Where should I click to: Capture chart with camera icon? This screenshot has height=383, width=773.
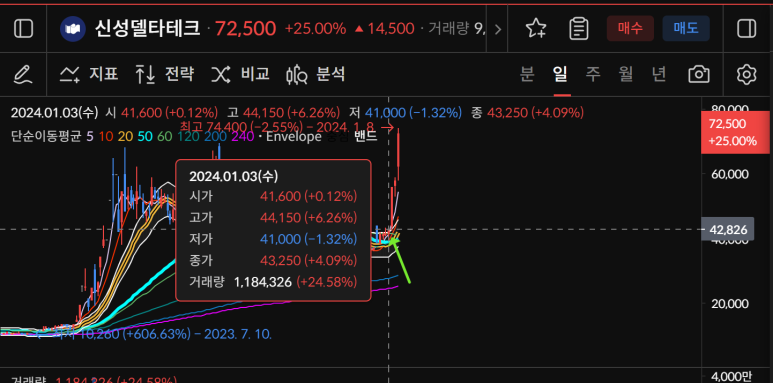click(x=699, y=74)
